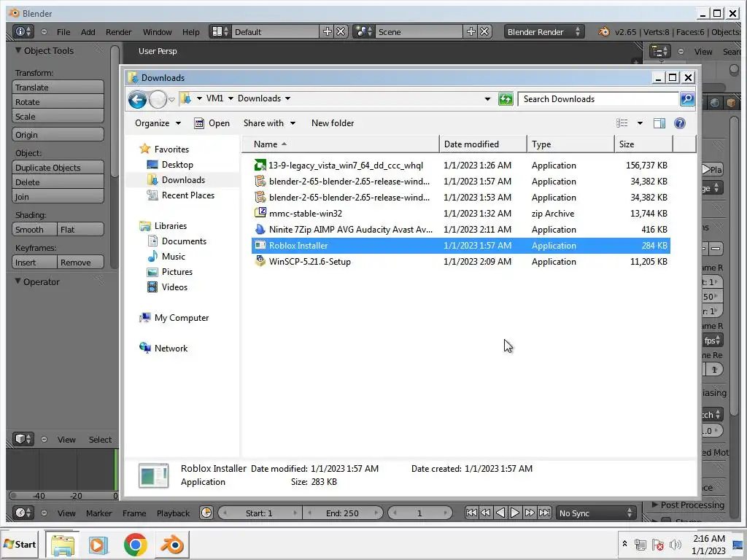The image size is (747, 560).
Task: Refresh the Downloads folder view
Action: [506, 99]
